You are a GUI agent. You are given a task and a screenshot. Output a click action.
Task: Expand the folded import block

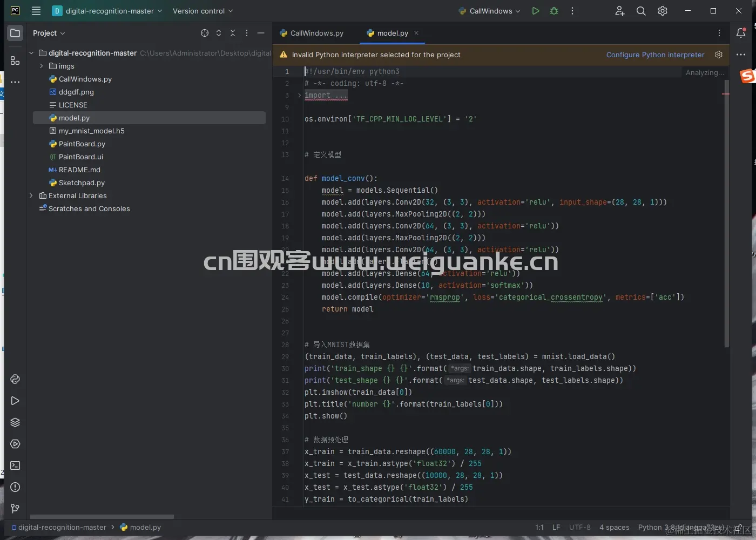(300, 95)
